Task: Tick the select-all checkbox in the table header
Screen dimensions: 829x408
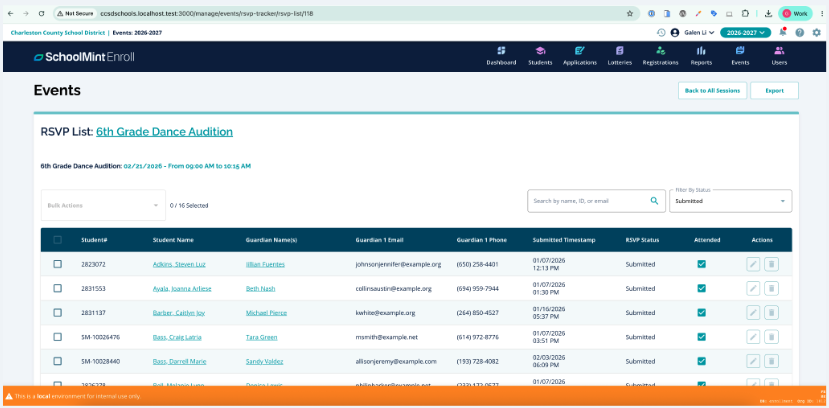Action: (x=58, y=240)
